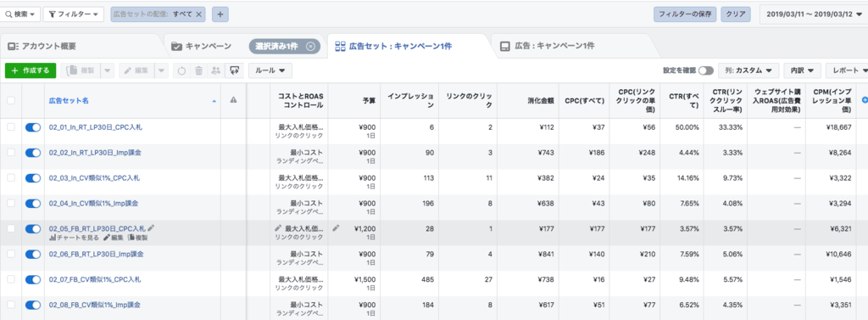This screenshot has height=320, width=868.
Task: Open ad set link 02_08_FB_CV類似1%_Imp課金
Action: (95, 305)
